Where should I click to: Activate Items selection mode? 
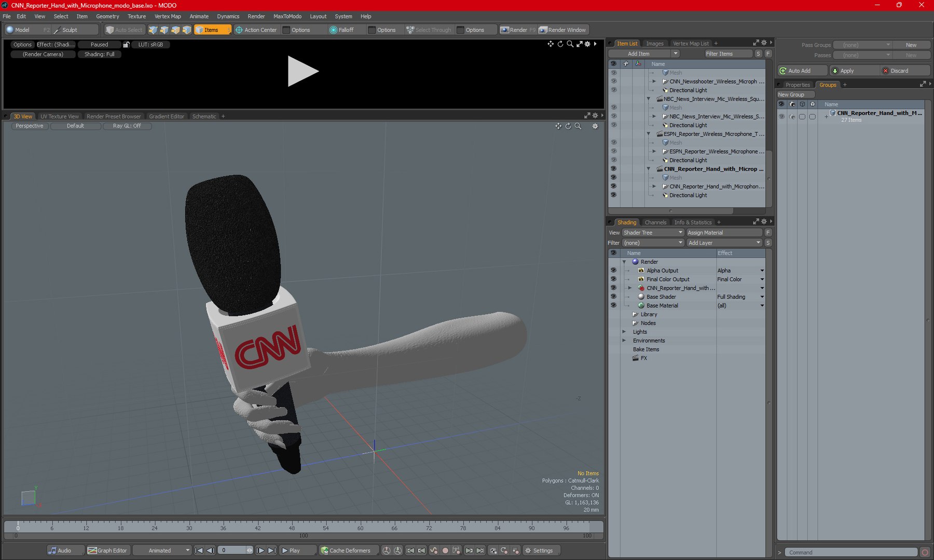tap(213, 30)
